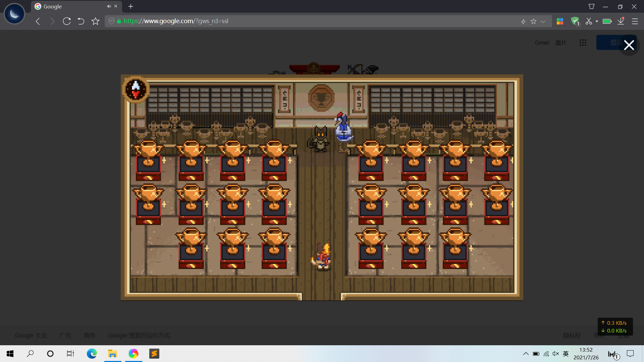This screenshot has height=362, width=644.
Task: Open the downloads icon in toolbar
Action: coord(621,21)
